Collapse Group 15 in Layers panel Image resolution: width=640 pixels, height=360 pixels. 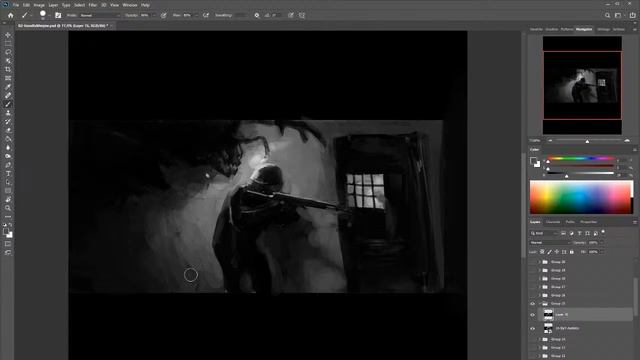(539, 304)
